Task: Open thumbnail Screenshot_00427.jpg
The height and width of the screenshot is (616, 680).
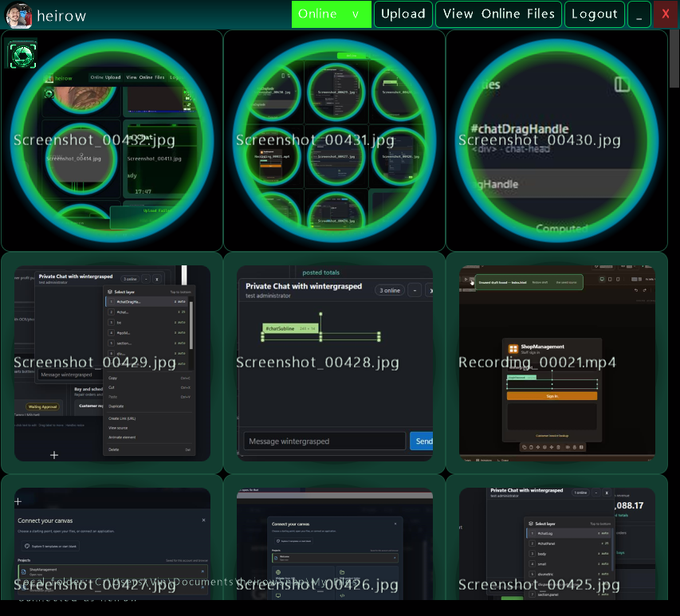Action: [x=112, y=538]
